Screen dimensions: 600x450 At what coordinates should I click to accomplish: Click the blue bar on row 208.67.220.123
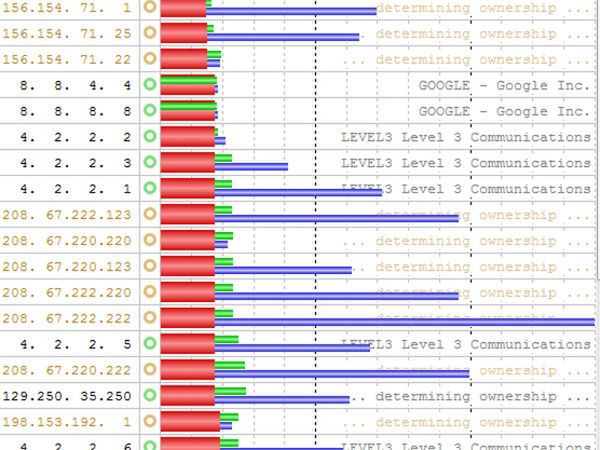[283, 271]
